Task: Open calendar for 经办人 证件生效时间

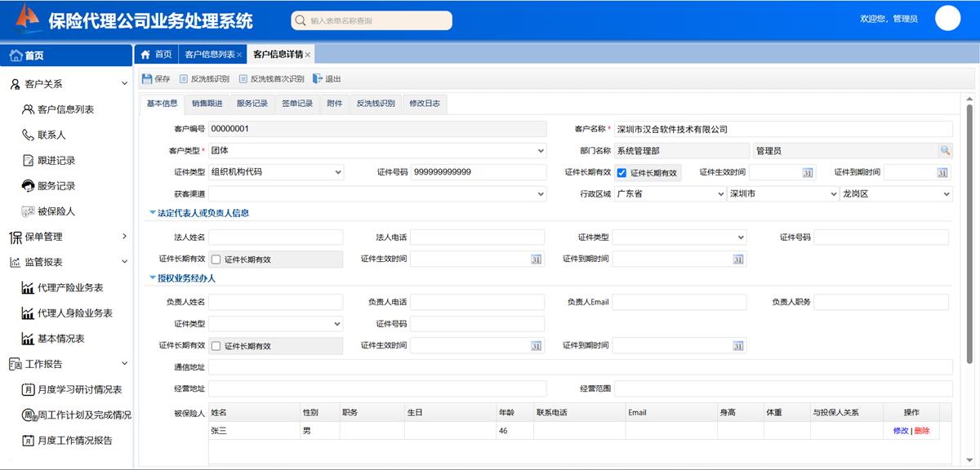Action: click(x=536, y=346)
